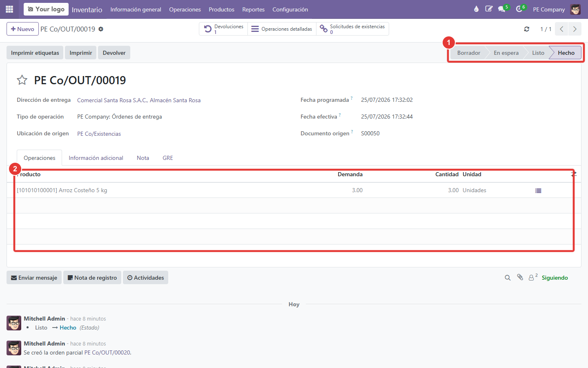Click the refresh icon near pager
Image resolution: width=588 pixels, height=368 pixels.
tap(527, 29)
